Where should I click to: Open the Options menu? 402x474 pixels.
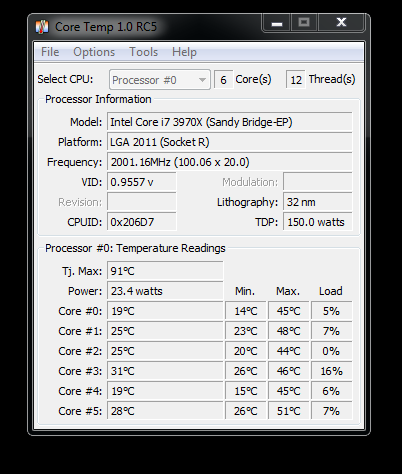94,52
